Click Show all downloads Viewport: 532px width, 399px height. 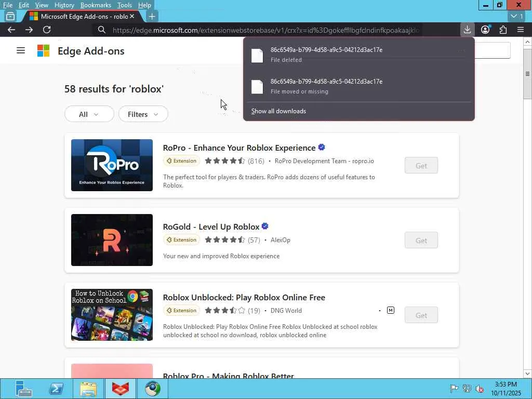pyautogui.click(x=278, y=111)
